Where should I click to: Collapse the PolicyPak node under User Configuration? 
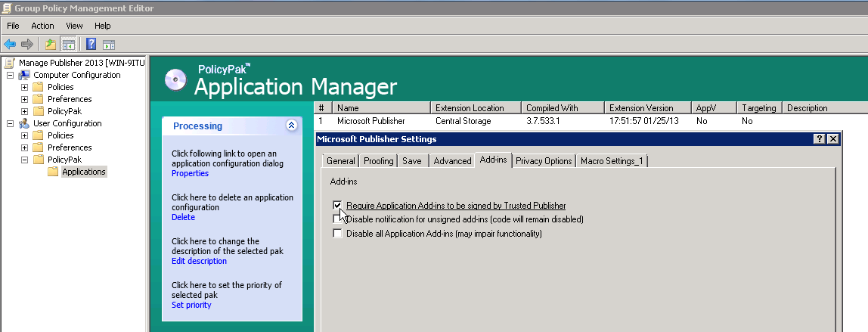coord(24,160)
